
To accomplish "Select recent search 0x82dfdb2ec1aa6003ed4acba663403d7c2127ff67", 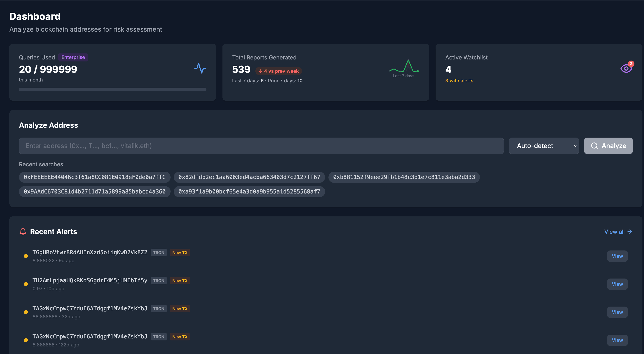I will pyautogui.click(x=249, y=177).
